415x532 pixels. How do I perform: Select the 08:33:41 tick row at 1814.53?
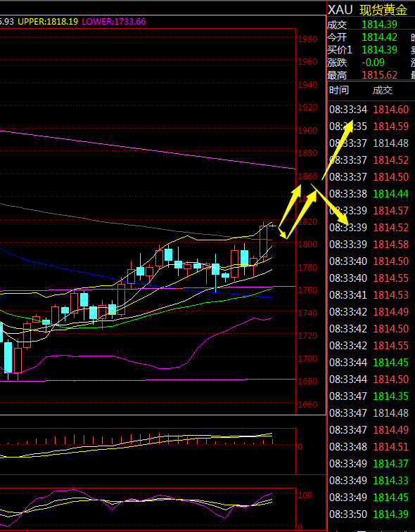(369, 295)
